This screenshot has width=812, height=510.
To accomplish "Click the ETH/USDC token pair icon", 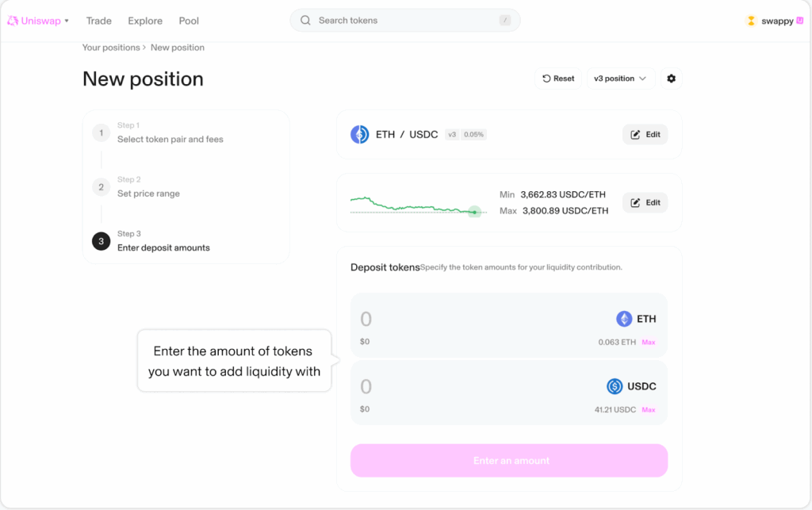I will (360, 135).
